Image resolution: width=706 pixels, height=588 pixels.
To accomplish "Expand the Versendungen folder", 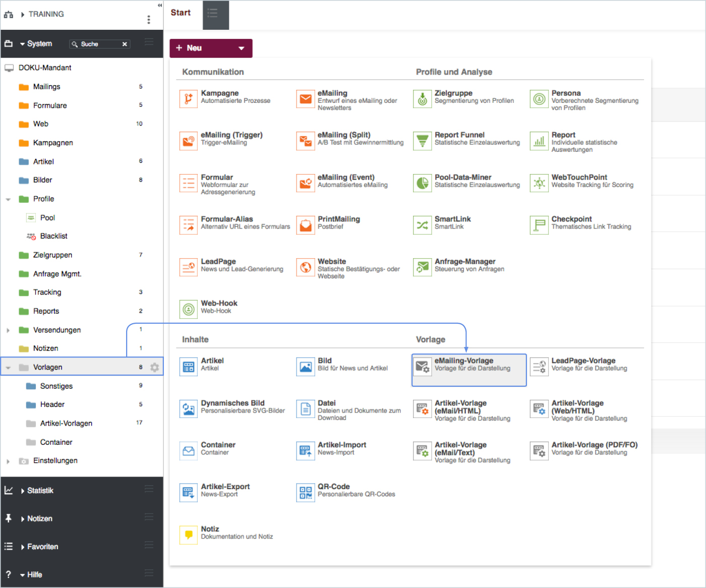I will [8, 330].
